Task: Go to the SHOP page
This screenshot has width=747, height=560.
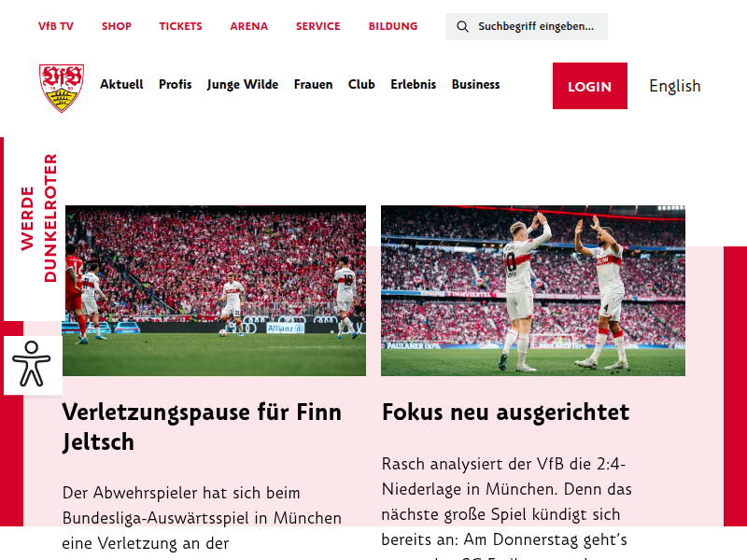Action: [116, 26]
